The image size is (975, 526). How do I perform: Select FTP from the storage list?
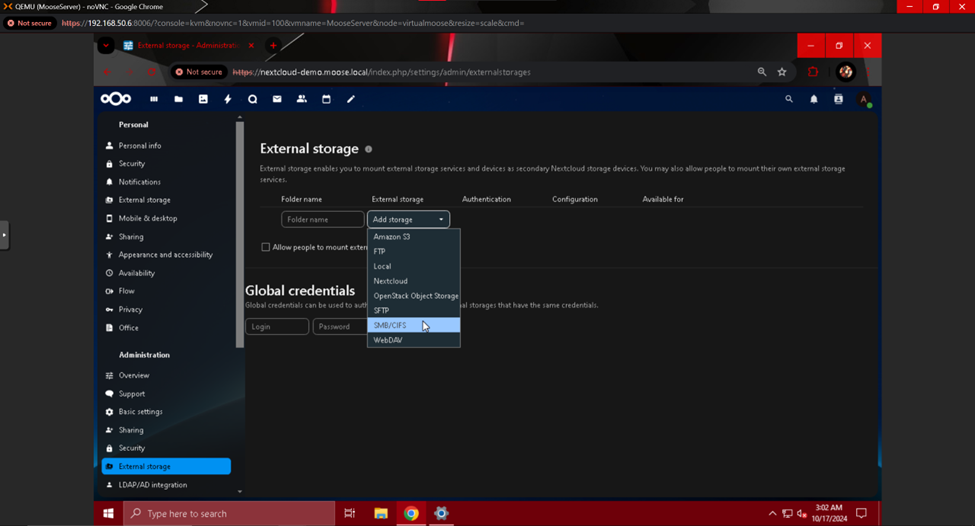point(414,252)
